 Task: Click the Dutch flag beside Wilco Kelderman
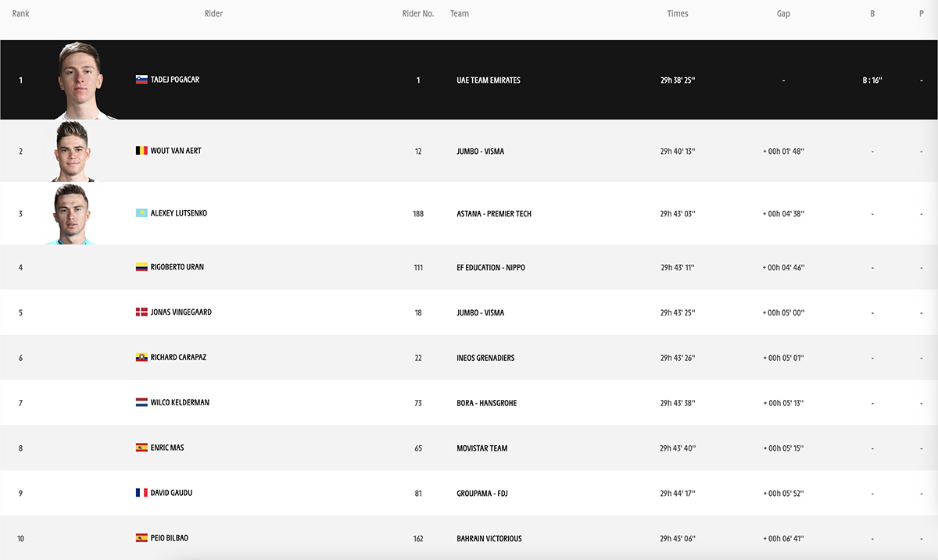coord(141,403)
